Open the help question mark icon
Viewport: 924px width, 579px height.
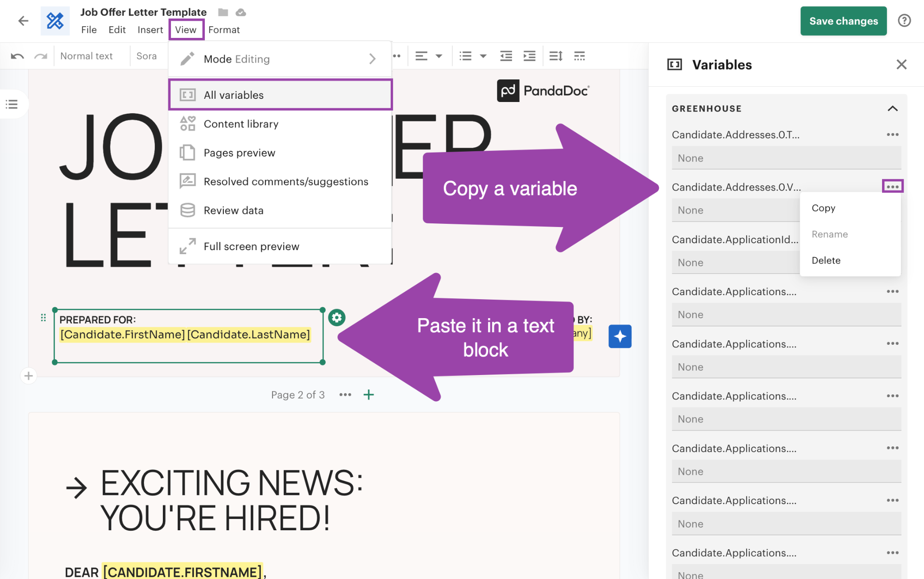pyautogui.click(x=904, y=21)
